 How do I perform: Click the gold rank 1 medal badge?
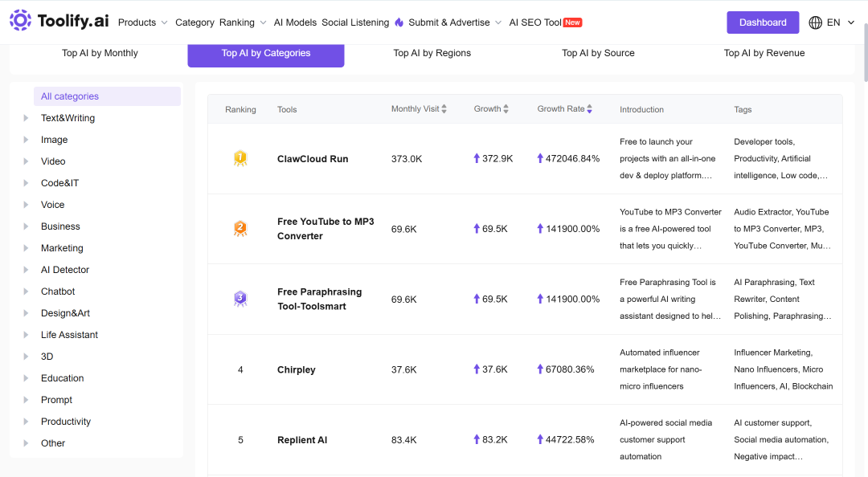[240, 159]
